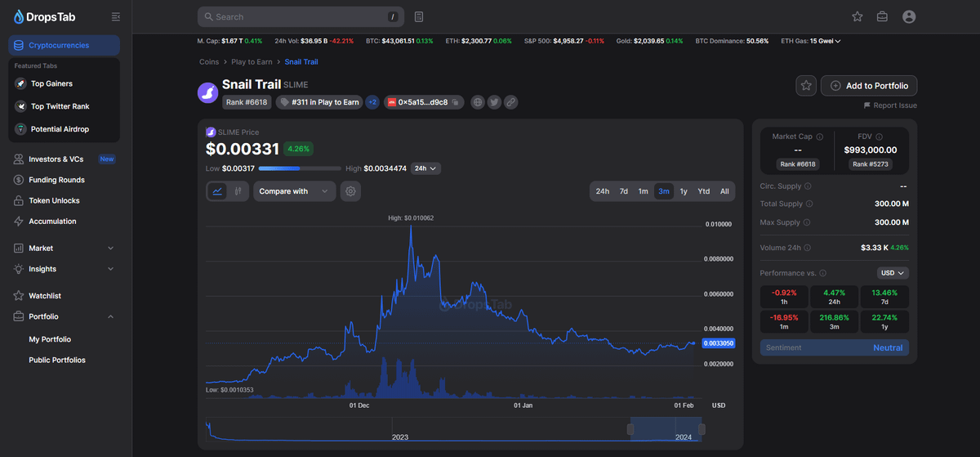Click the Neutral sentiment bar
980x457 pixels.
(x=834, y=347)
